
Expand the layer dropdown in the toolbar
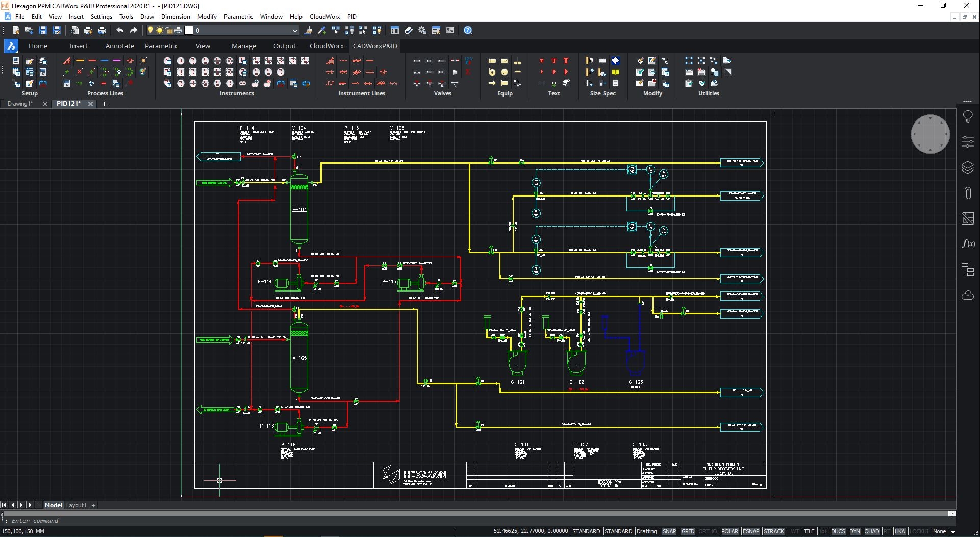tap(294, 31)
